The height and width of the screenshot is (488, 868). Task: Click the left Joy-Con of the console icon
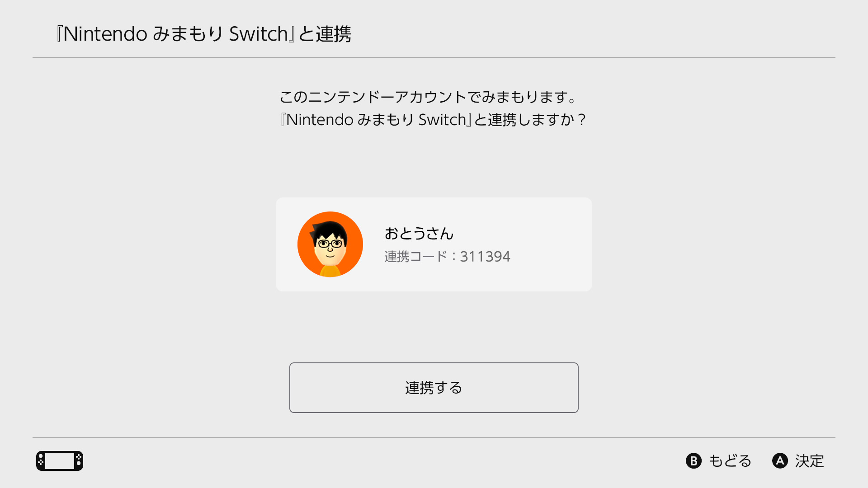click(x=41, y=461)
